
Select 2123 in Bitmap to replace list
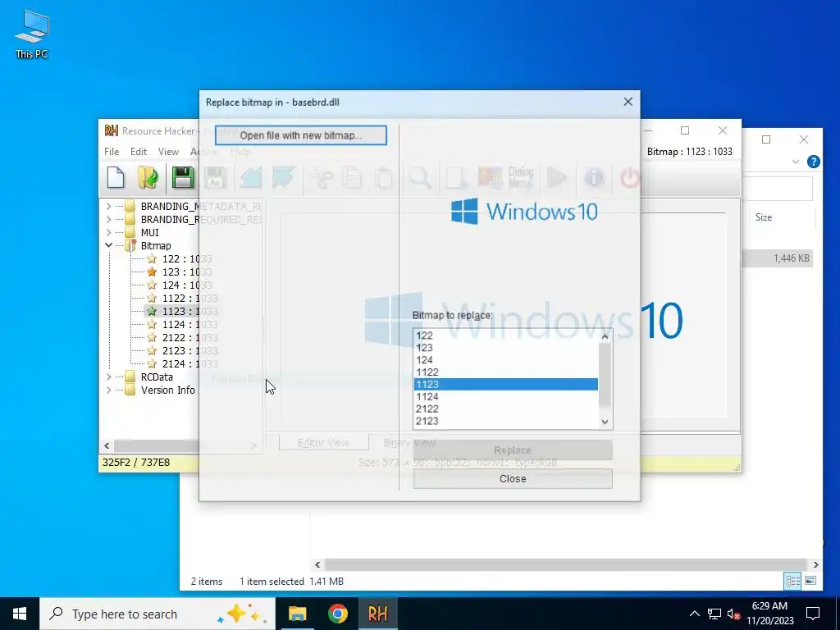[505, 421]
